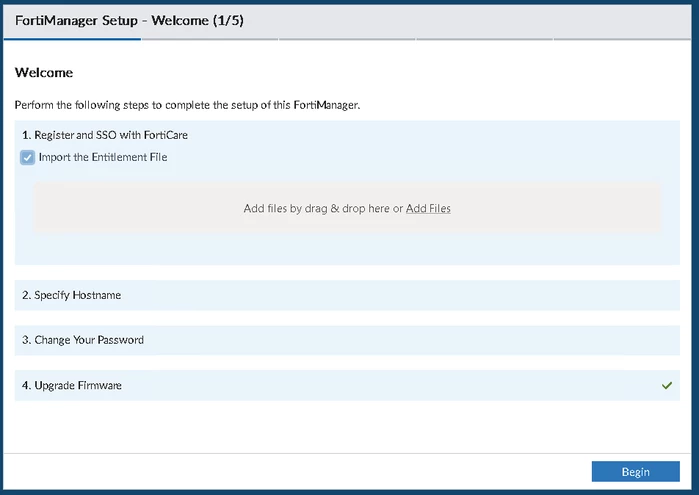The image size is (699, 495).
Task: Select step 4 Upgrade Firmware row
Action: pos(347,385)
